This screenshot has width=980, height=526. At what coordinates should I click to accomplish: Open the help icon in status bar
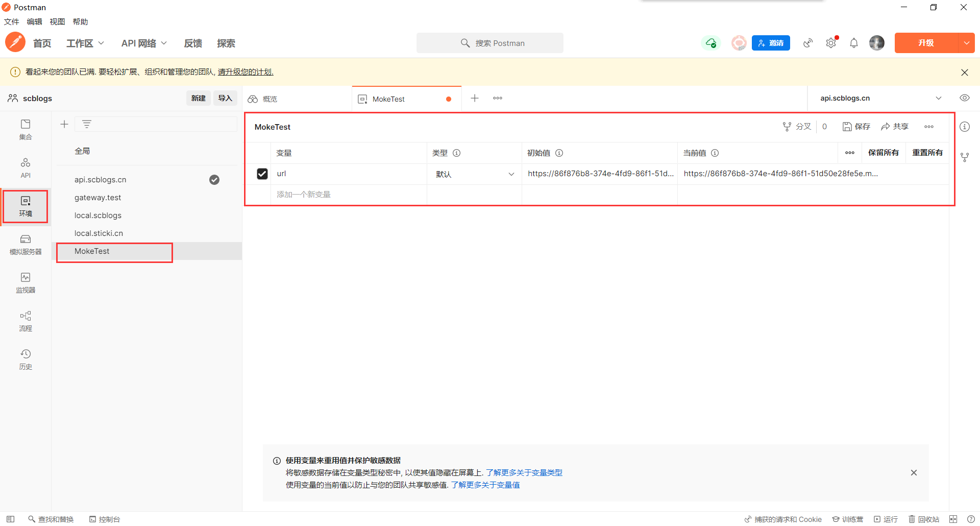point(971,519)
